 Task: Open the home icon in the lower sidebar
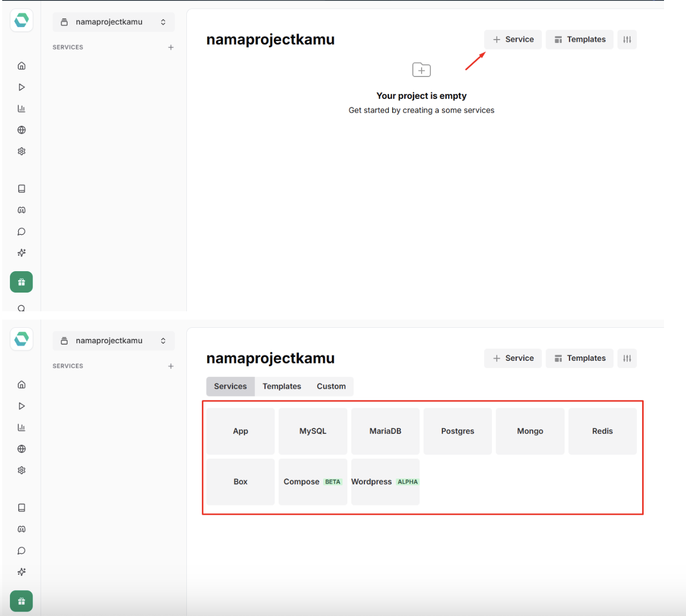[21, 384]
